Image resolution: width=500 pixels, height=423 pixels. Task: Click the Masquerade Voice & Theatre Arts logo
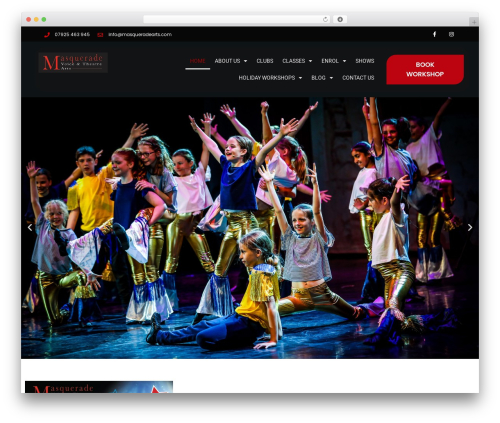coord(73,62)
